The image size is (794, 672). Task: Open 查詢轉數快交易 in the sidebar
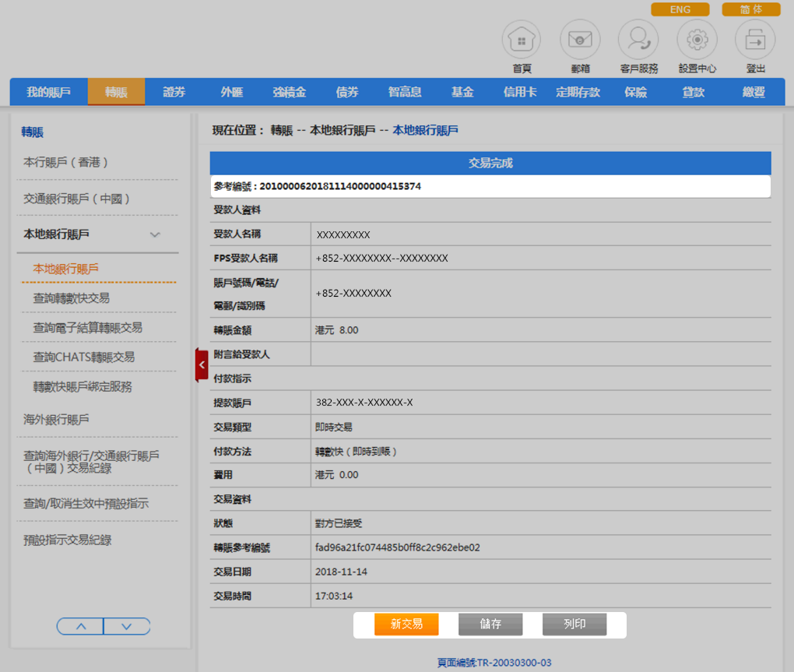[71, 298]
